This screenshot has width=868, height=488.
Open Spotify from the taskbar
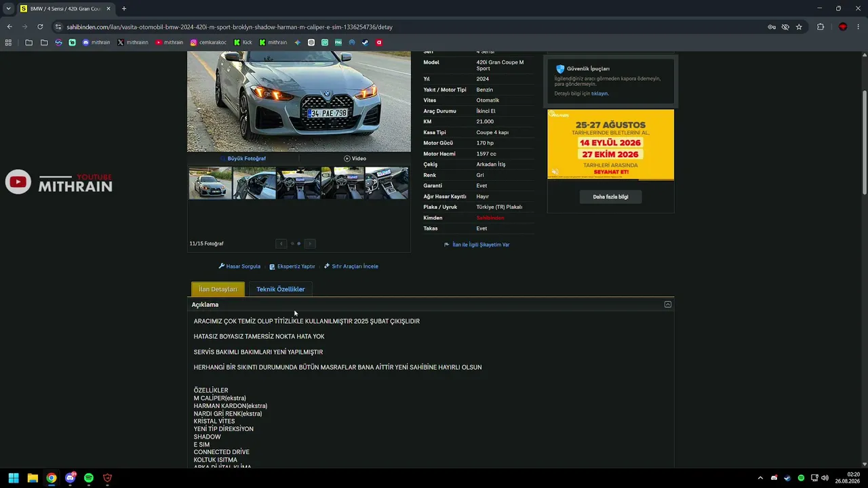(x=89, y=478)
